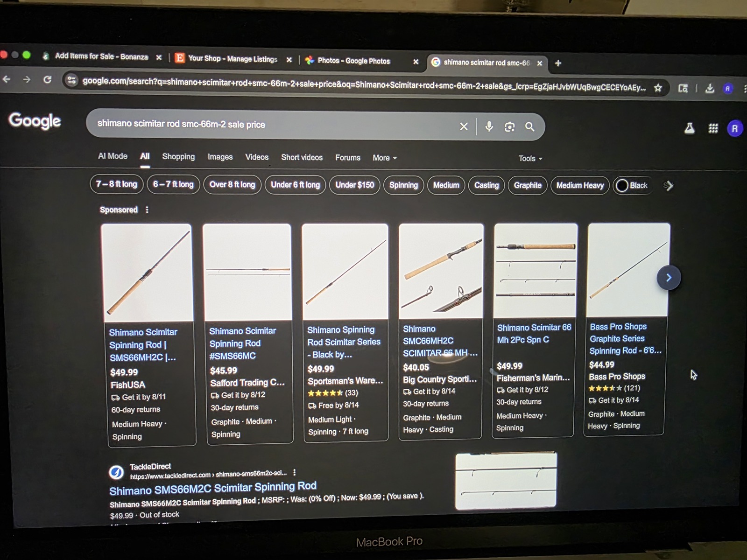Open Sponsored three-dot info menu
The width and height of the screenshot is (747, 560).
tap(147, 210)
